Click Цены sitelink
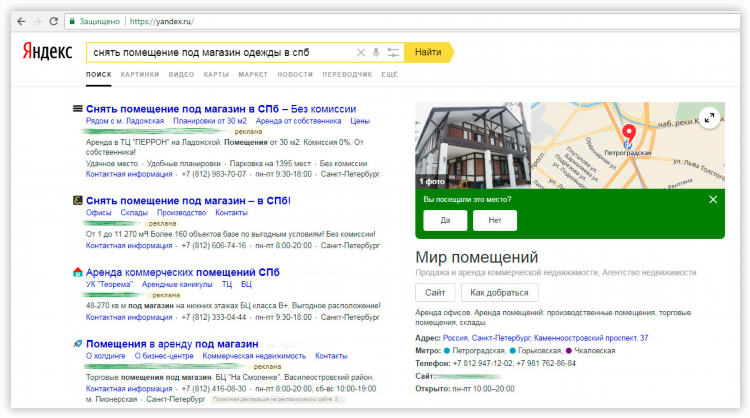 360,121
